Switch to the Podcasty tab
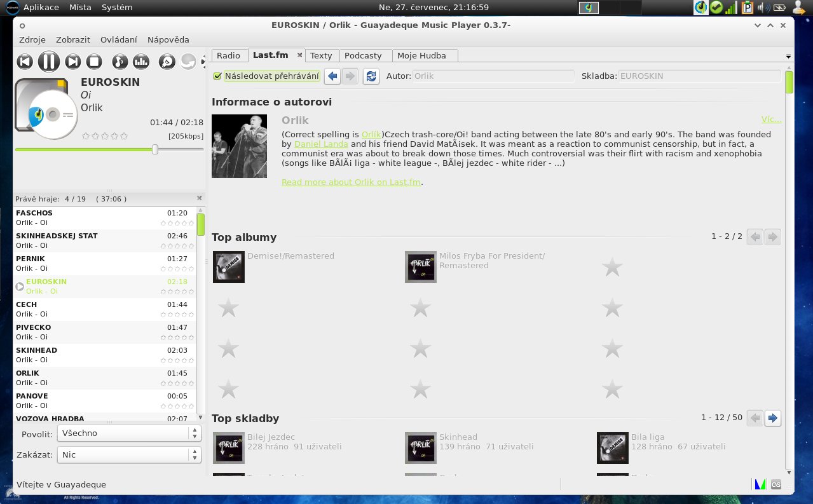 [363, 56]
